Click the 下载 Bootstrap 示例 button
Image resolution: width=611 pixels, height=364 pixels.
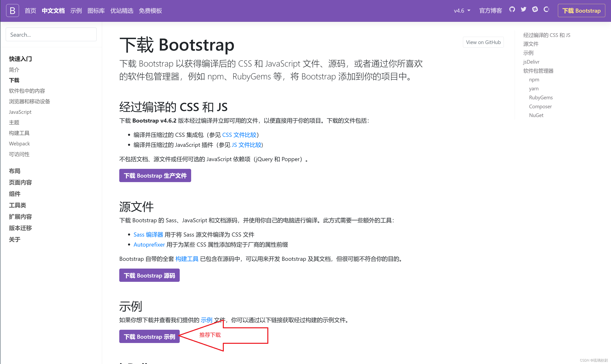pyautogui.click(x=149, y=336)
